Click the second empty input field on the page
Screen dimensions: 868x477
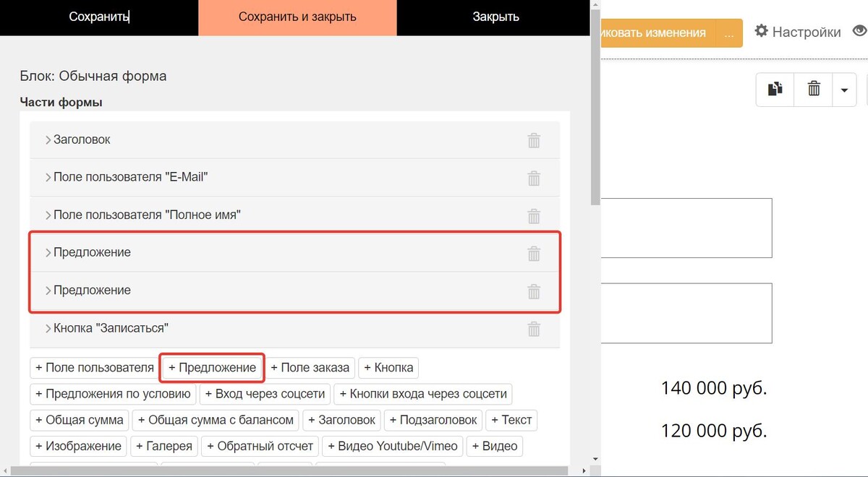coord(686,313)
